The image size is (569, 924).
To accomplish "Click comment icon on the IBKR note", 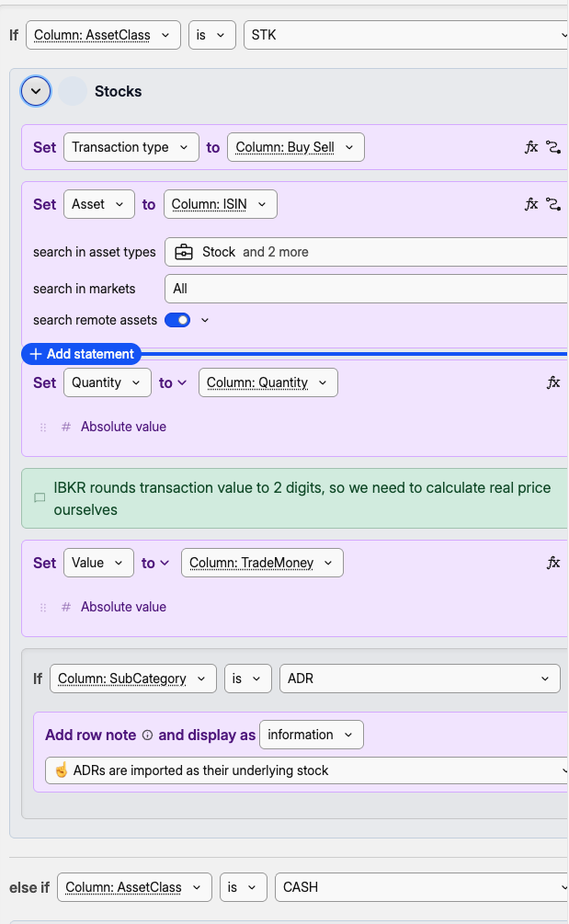I will [40, 498].
